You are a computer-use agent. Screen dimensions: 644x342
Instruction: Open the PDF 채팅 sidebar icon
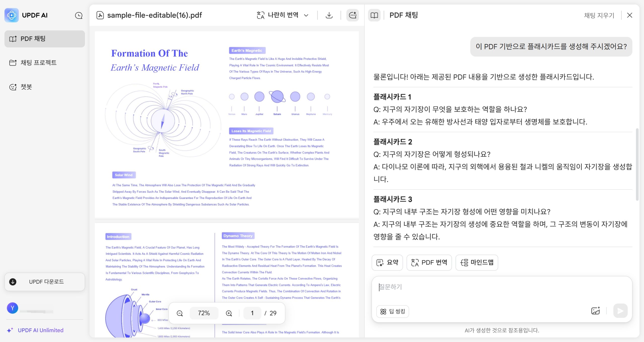tap(12, 39)
